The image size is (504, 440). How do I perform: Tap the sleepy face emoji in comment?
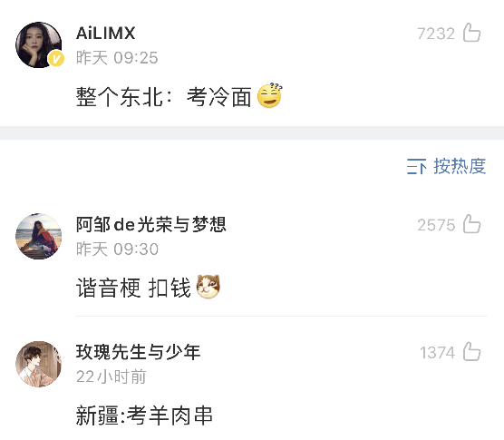click(270, 95)
